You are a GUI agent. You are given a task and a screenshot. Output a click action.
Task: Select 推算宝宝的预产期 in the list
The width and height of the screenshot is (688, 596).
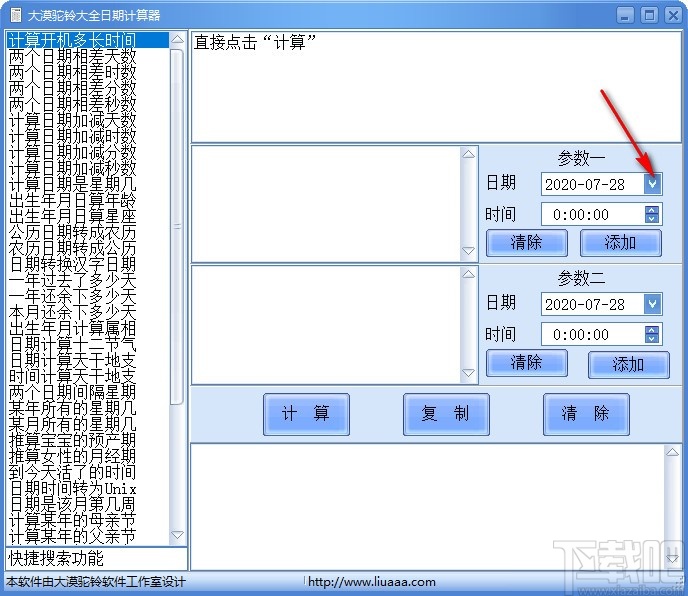87,441
